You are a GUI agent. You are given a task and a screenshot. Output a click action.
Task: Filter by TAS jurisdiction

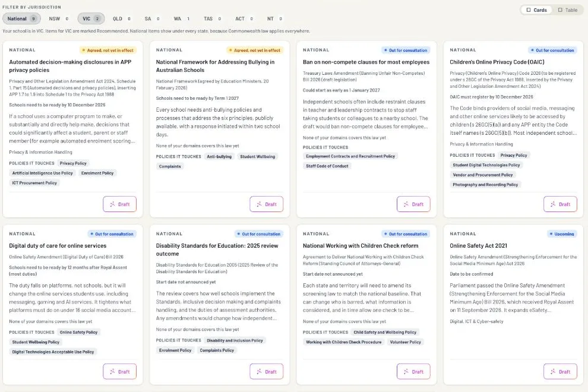click(212, 19)
